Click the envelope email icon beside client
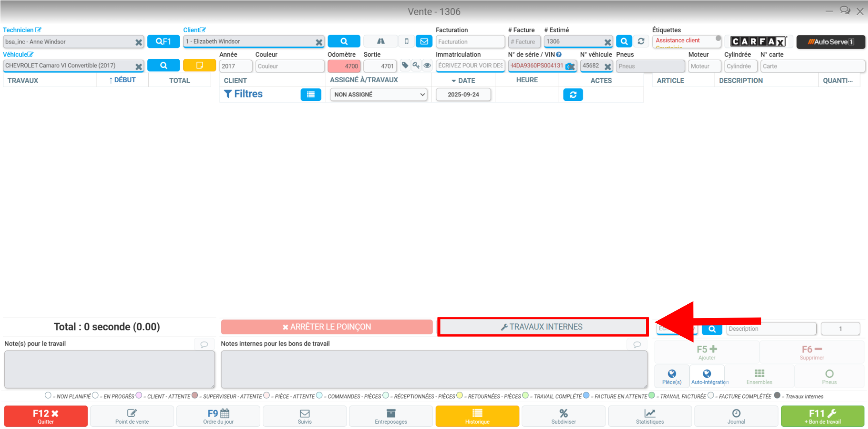The width and height of the screenshot is (868, 429). pyautogui.click(x=424, y=42)
